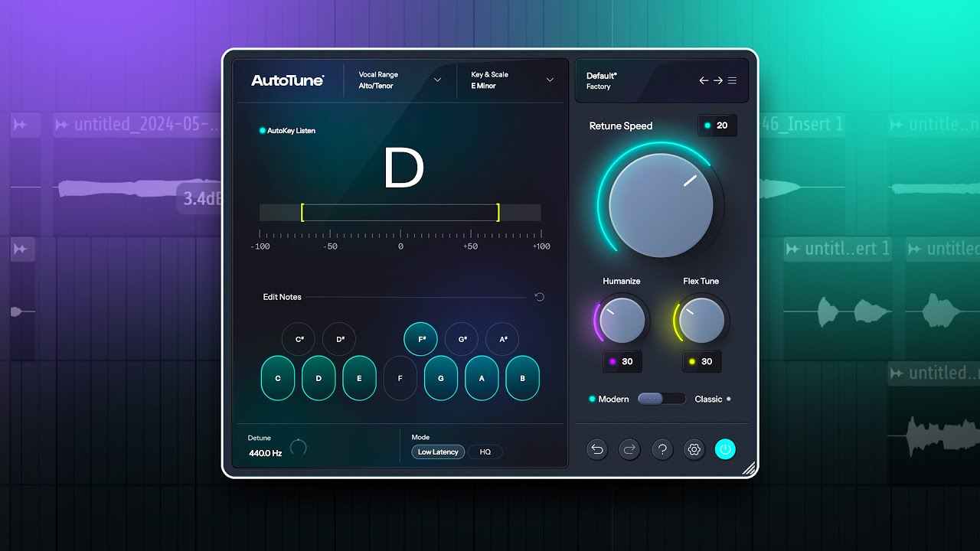Toggle the C# note key
Screen dimensions: 980x551
299,339
